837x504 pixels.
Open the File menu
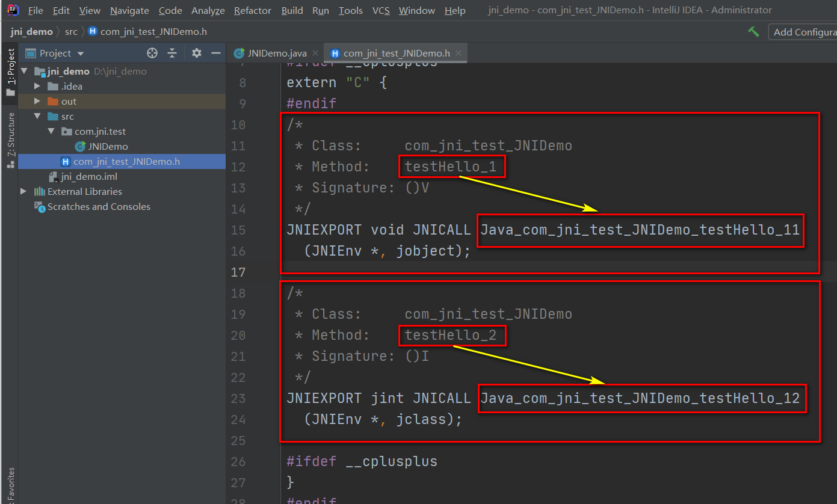36,10
